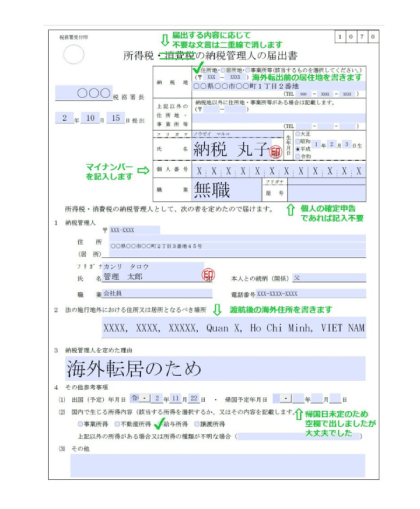Screen dimensions: 420x509
Task: Click the phone number field XXX-XXXX-XXXX
Action: 311,293
